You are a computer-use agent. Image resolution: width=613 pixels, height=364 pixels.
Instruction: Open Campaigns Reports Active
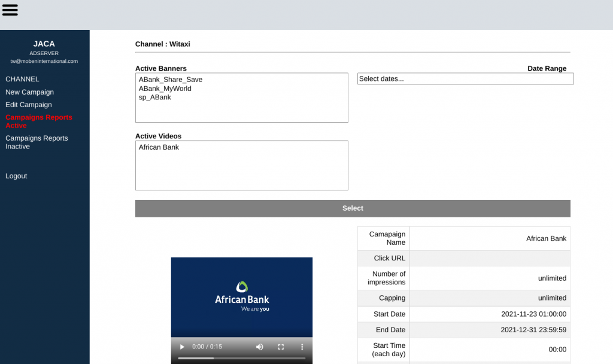pyautogui.click(x=38, y=122)
